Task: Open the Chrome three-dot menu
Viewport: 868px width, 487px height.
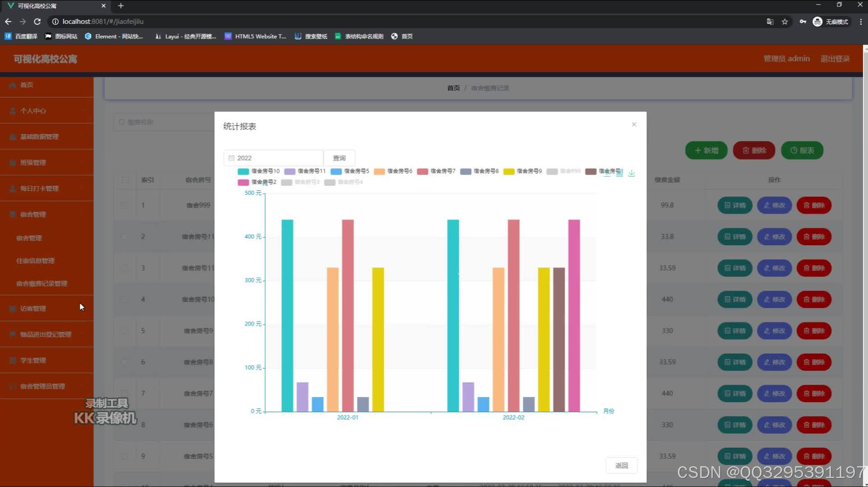Action: tap(860, 22)
